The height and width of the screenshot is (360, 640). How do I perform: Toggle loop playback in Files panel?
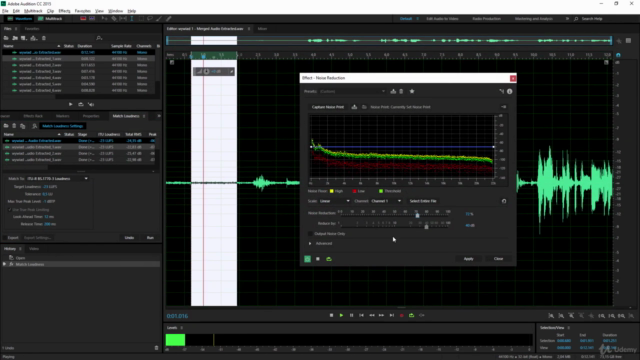point(81,104)
